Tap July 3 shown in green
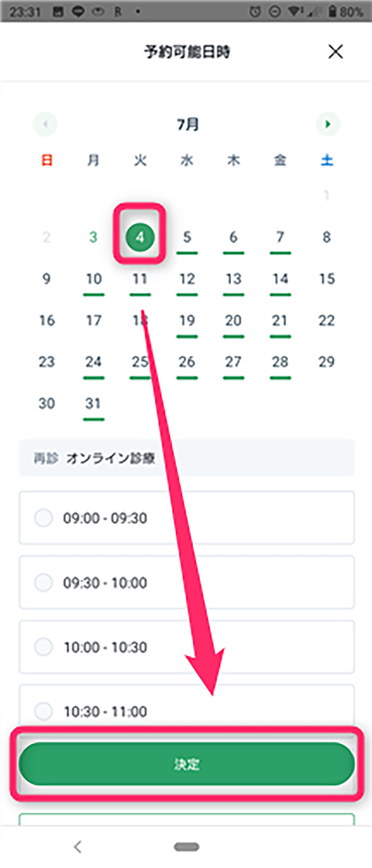The width and height of the screenshot is (372, 868). click(93, 237)
